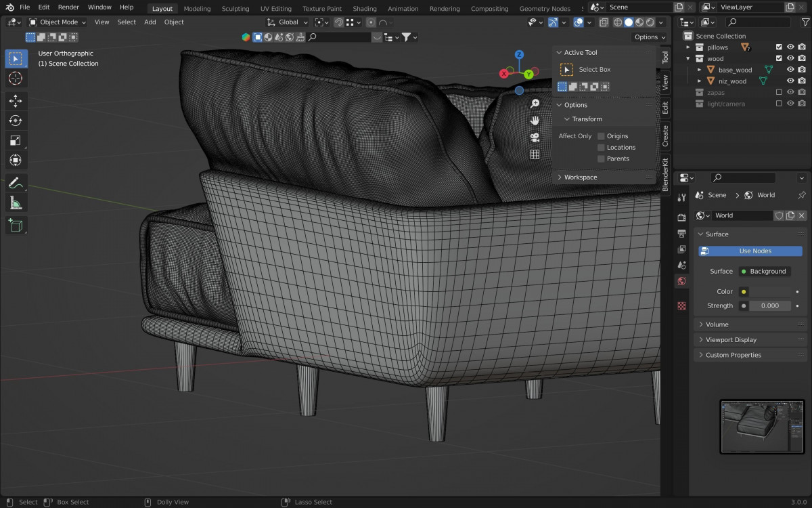
Task: Toggle camera view in viewport
Action: click(535, 137)
